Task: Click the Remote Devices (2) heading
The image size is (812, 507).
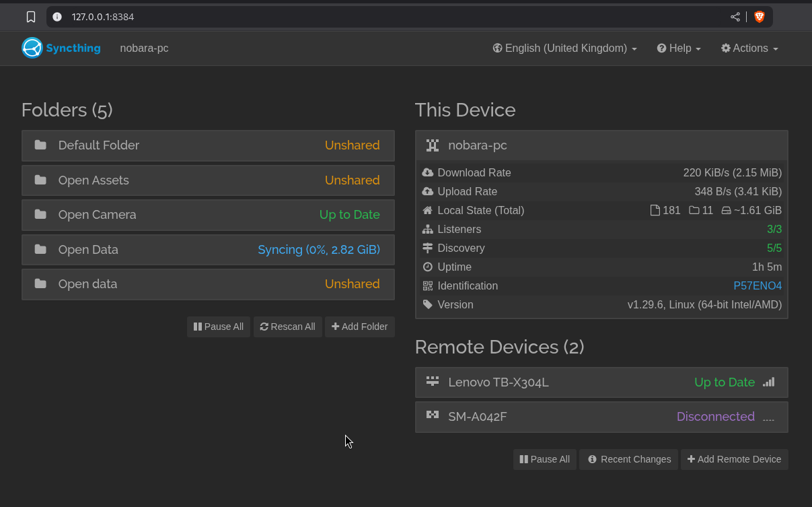Action: (x=499, y=347)
